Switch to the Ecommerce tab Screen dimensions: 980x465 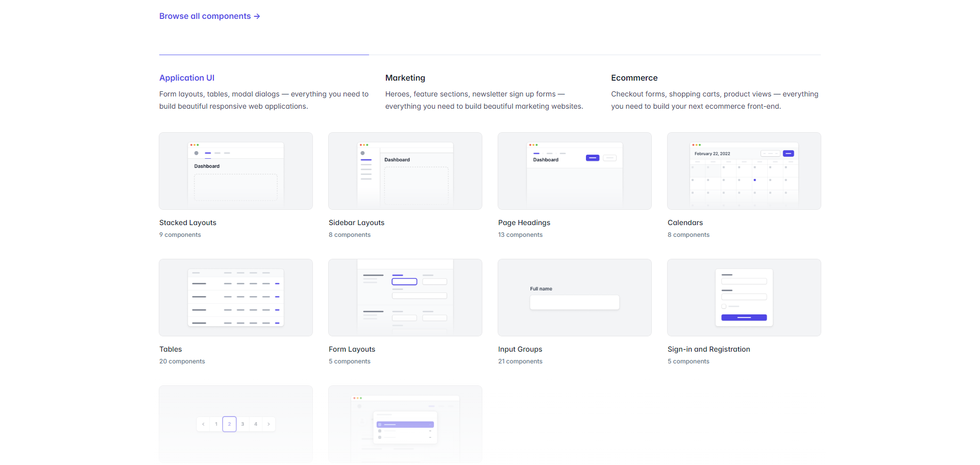pyautogui.click(x=634, y=78)
